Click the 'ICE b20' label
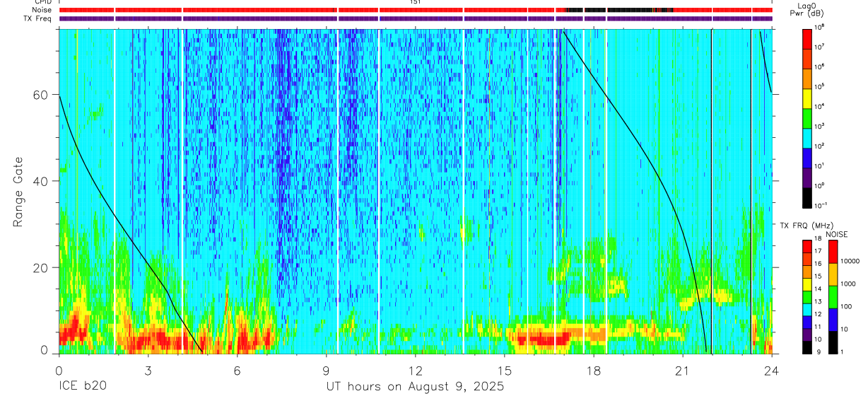This screenshot has height=401, width=868. pos(82,387)
